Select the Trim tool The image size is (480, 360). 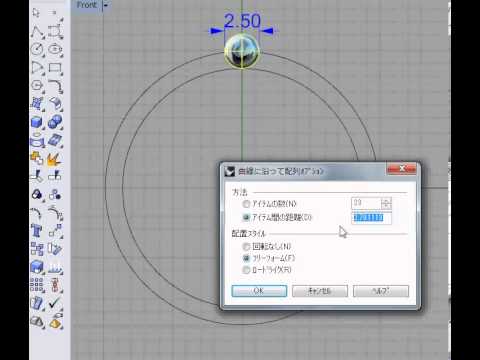(x=37, y=176)
